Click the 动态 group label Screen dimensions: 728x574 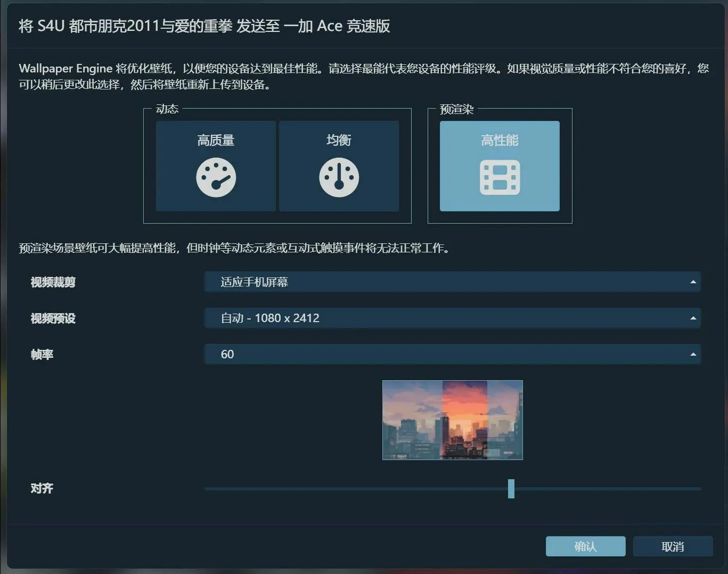(x=167, y=109)
